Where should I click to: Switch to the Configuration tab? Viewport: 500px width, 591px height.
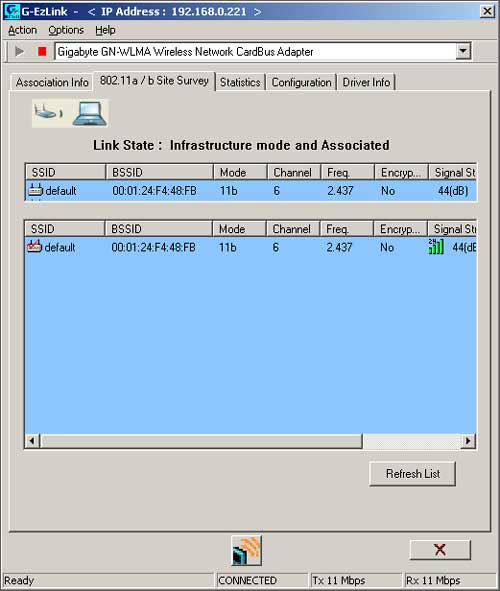[x=301, y=82]
